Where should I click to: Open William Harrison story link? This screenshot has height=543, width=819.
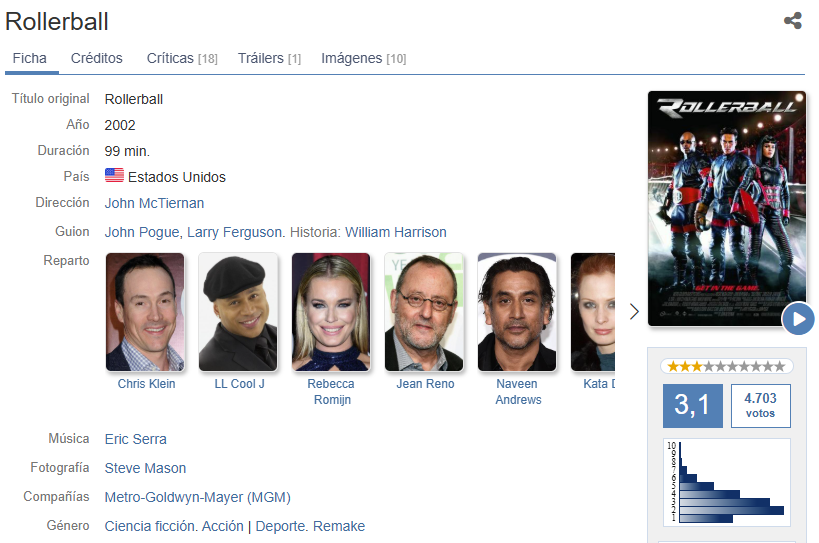click(x=395, y=232)
